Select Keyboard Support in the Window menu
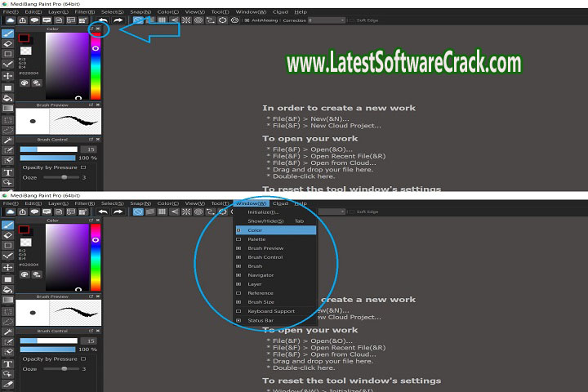The height and width of the screenshot is (392, 588). 271,311
